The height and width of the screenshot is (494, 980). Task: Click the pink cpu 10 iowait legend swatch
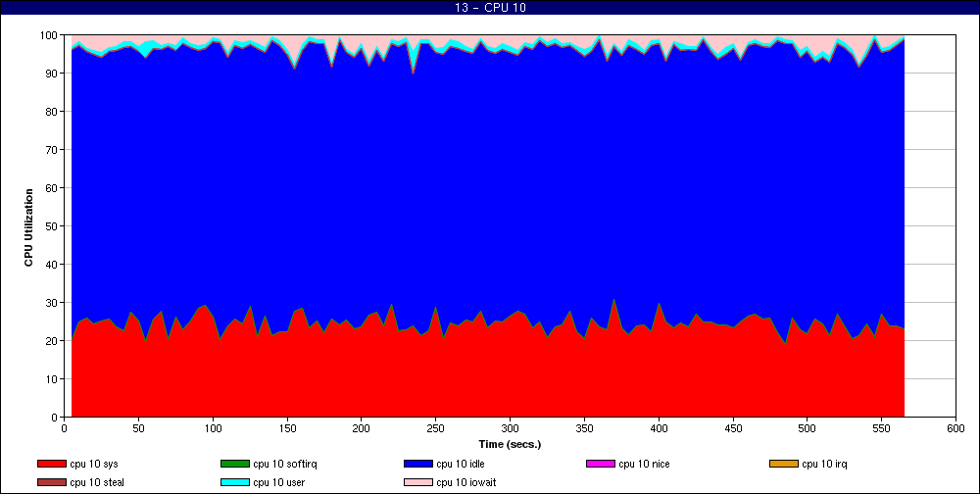[x=418, y=482]
